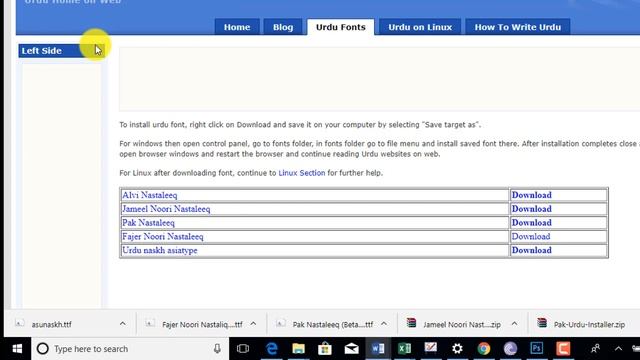640x360 pixels.
Task: Open the purple swirl app in taskbar
Action: 510,349
